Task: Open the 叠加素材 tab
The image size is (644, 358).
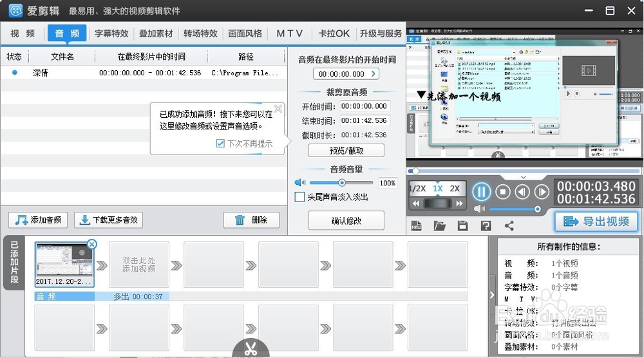Action: pos(156,33)
